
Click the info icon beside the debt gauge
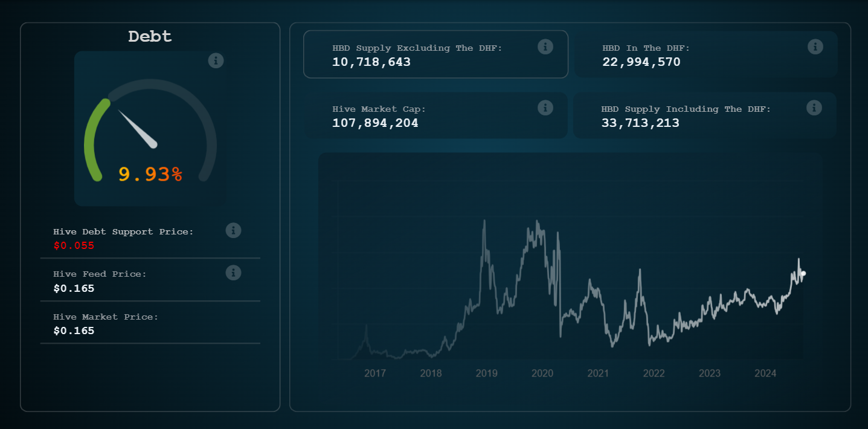click(216, 60)
